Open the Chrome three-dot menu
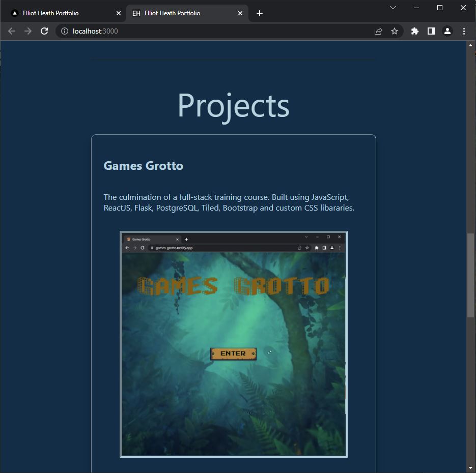The image size is (476, 473). pos(464,31)
